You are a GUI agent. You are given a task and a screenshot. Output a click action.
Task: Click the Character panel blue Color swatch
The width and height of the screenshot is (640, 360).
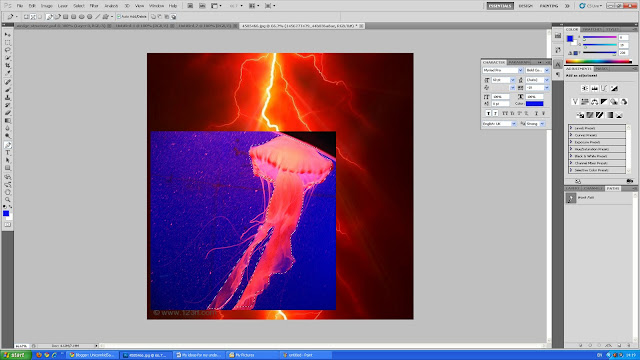535,104
